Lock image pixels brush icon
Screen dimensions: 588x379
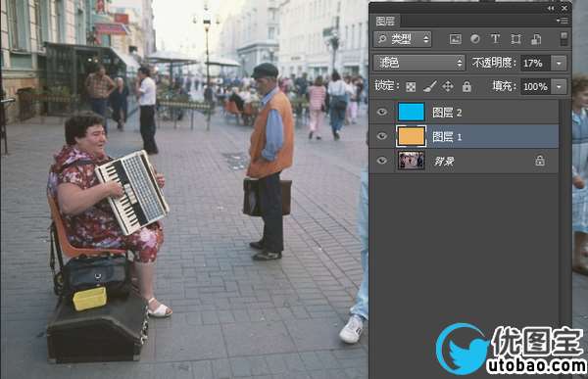430,87
